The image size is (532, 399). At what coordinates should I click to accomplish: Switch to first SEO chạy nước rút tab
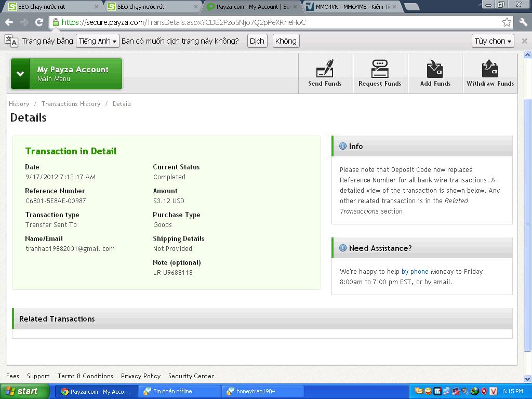[x=52, y=7]
